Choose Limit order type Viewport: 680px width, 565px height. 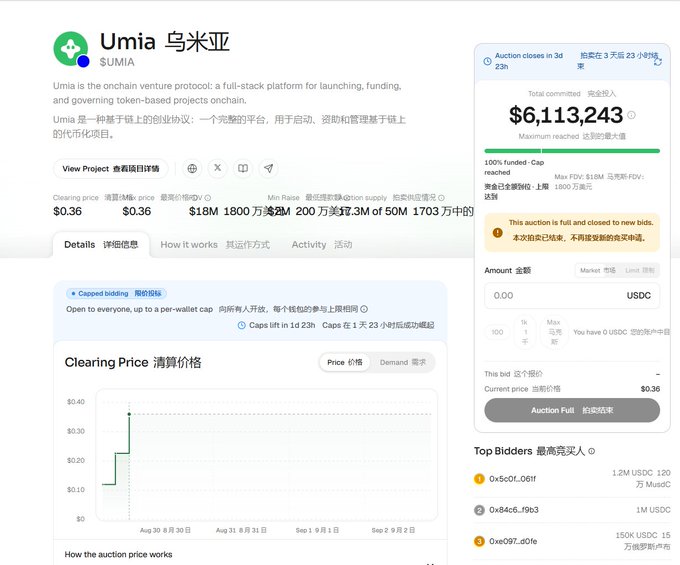pos(639,270)
